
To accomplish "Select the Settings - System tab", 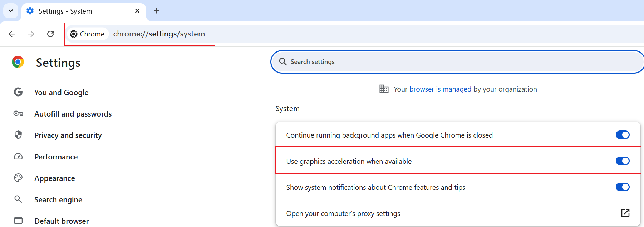I will (84, 11).
